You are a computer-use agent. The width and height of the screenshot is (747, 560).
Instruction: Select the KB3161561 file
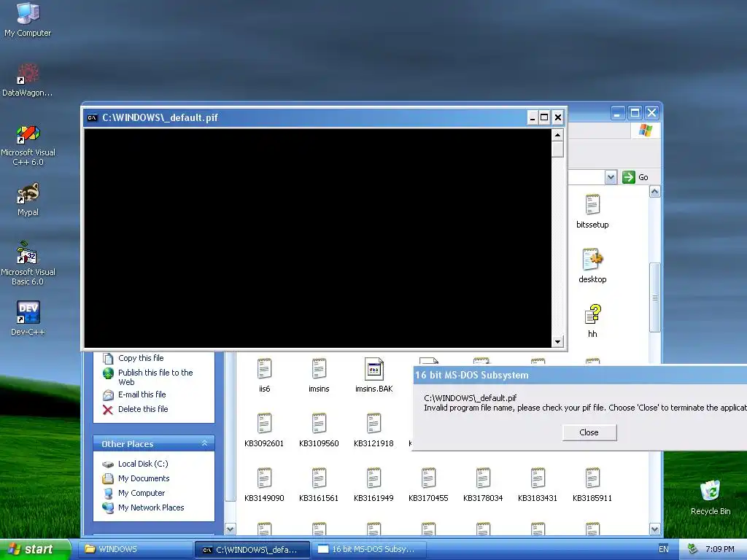point(319,485)
